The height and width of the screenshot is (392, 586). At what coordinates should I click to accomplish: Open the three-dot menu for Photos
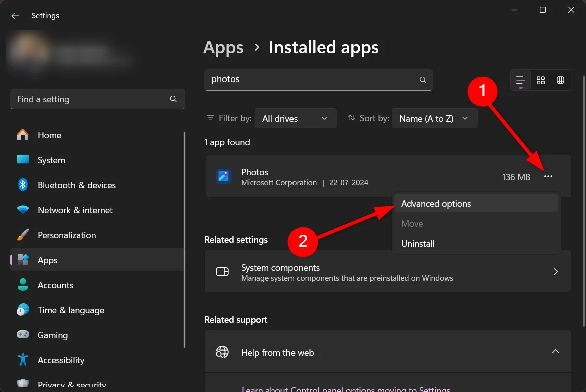pos(548,176)
